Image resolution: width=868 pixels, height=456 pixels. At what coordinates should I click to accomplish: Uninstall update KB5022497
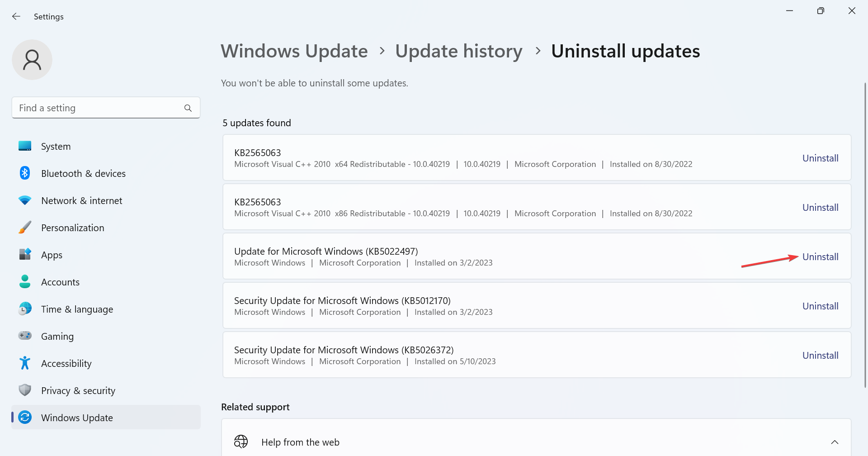click(x=820, y=257)
